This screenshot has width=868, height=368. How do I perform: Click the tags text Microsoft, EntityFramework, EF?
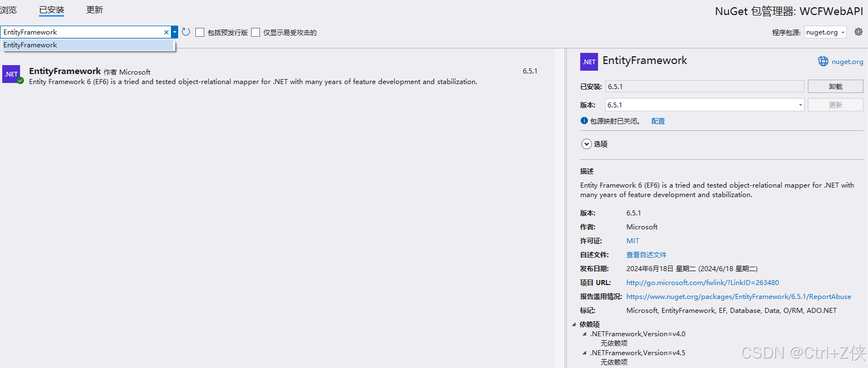(732, 311)
